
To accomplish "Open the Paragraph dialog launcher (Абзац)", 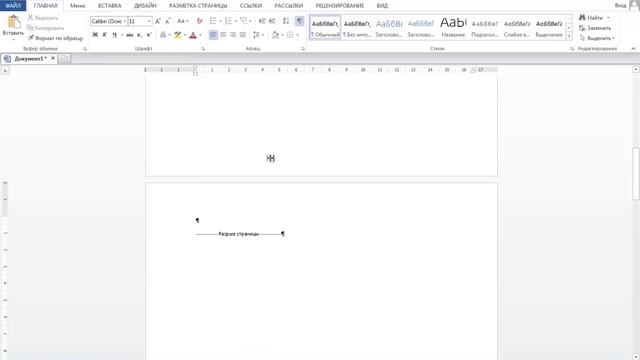I will point(303,49).
